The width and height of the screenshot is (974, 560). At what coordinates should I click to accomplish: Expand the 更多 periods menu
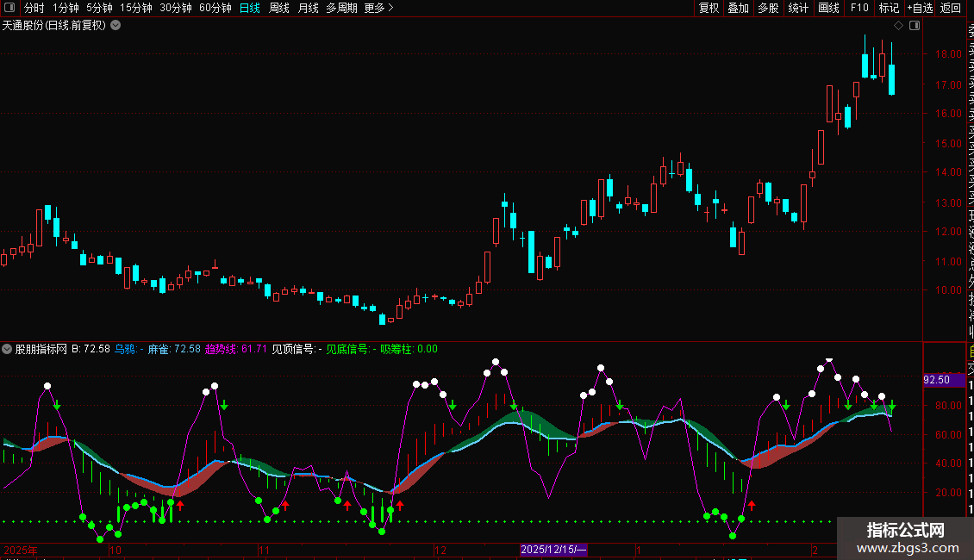tap(378, 8)
